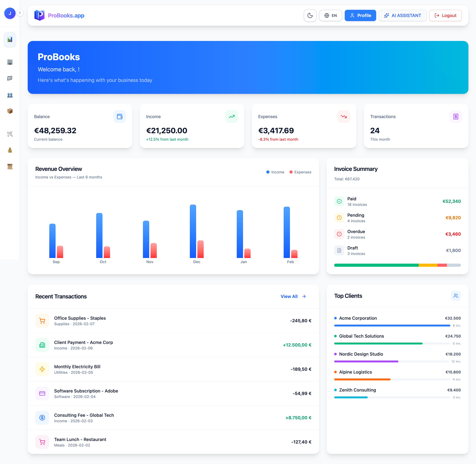Open Clients via the people icon
This screenshot has height=464, width=476.
10,95
